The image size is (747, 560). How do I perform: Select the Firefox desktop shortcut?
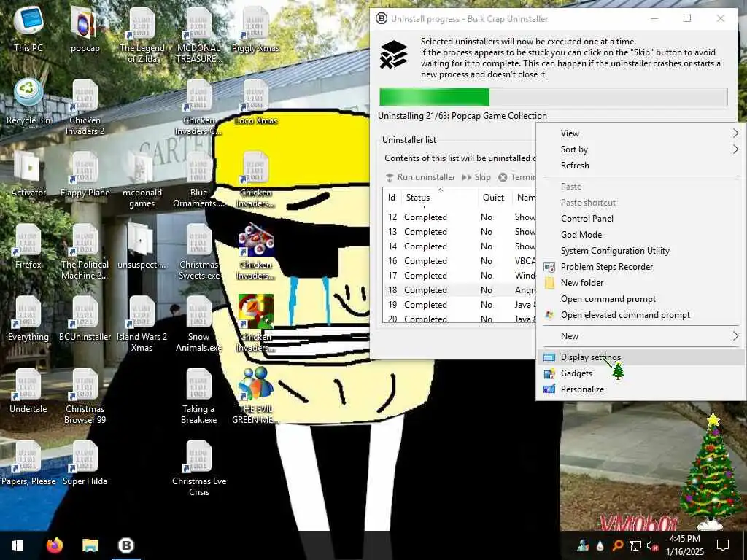point(28,246)
